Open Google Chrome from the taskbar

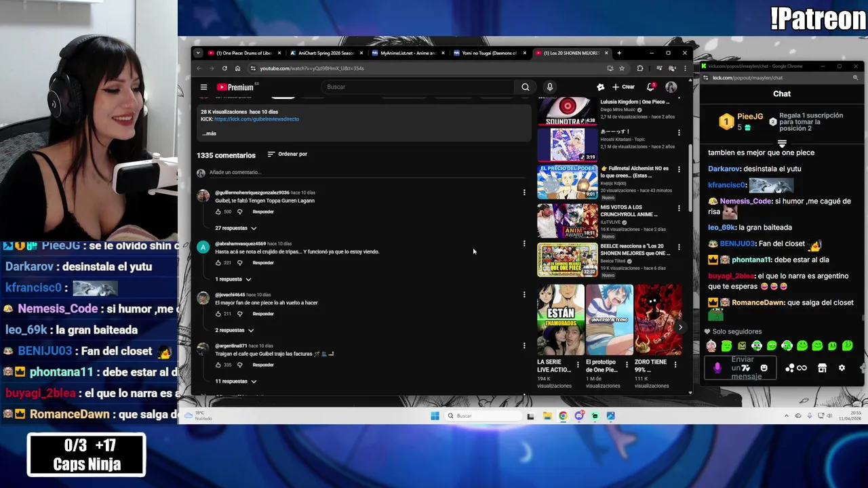(x=563, y=415)
